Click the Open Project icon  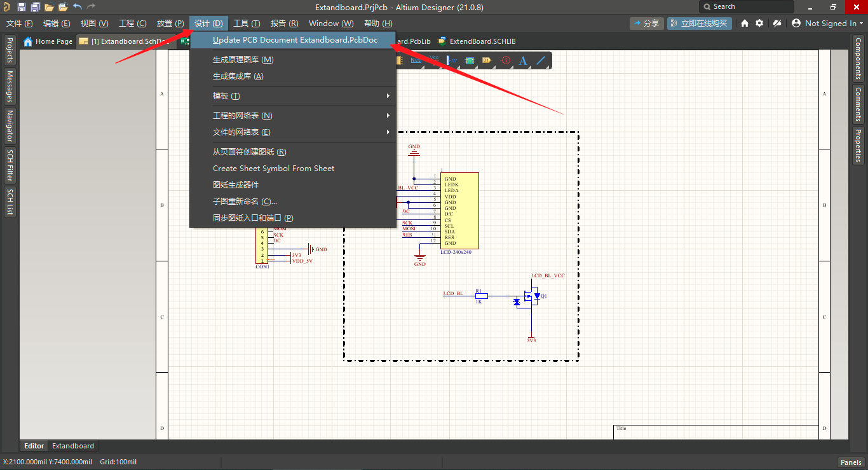[x=64, y=7]
